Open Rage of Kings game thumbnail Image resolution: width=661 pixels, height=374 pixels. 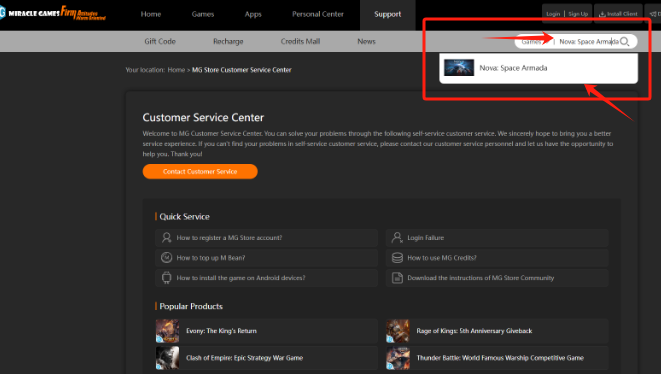(x=398, y=331)
